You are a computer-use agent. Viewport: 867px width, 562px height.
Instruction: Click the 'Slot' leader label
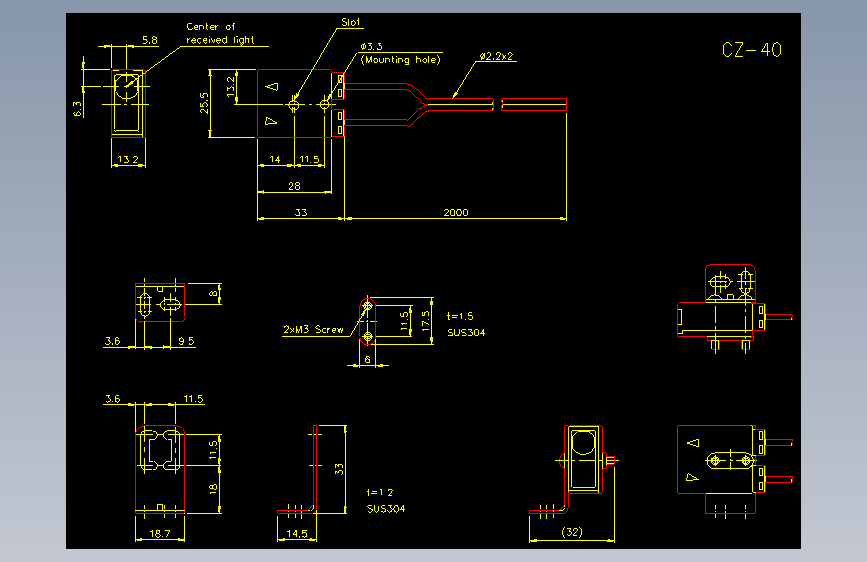coord(351,22)
